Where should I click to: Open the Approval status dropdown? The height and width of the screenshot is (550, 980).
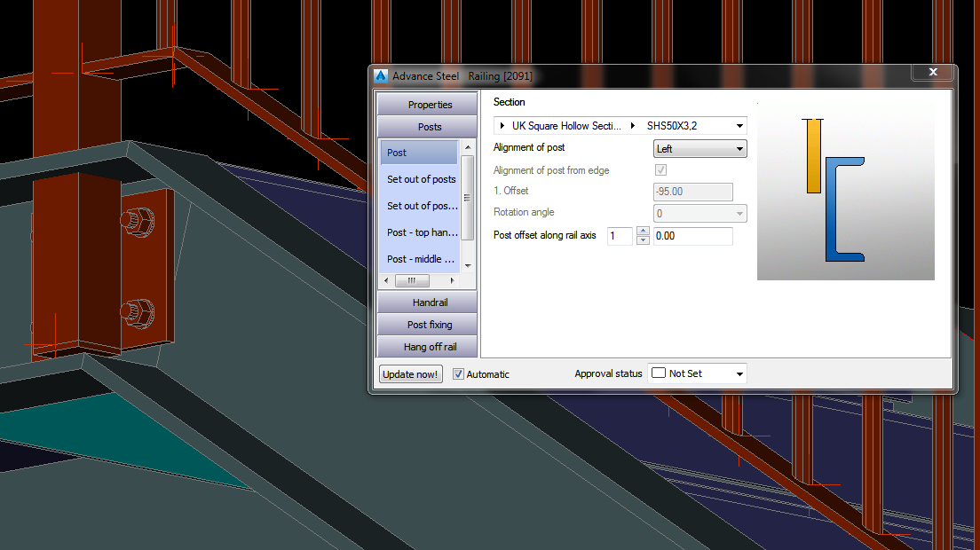[x=697, y=373]
